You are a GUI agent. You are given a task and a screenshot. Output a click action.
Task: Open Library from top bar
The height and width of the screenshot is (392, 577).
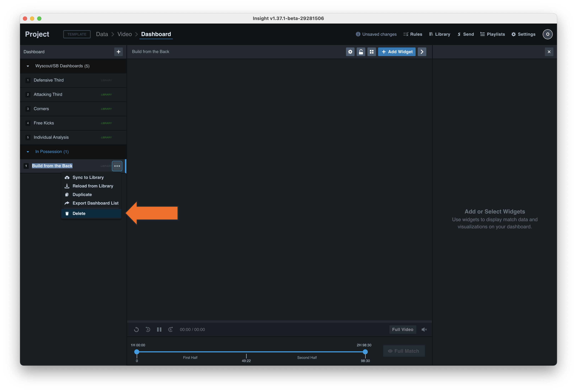pyautogui.click(x=440, y=34)
